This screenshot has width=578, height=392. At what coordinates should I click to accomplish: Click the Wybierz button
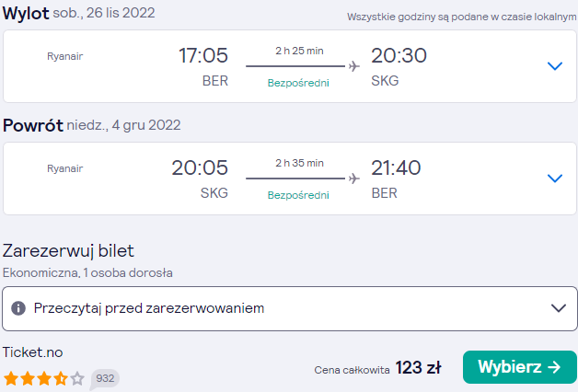point(520,367)
